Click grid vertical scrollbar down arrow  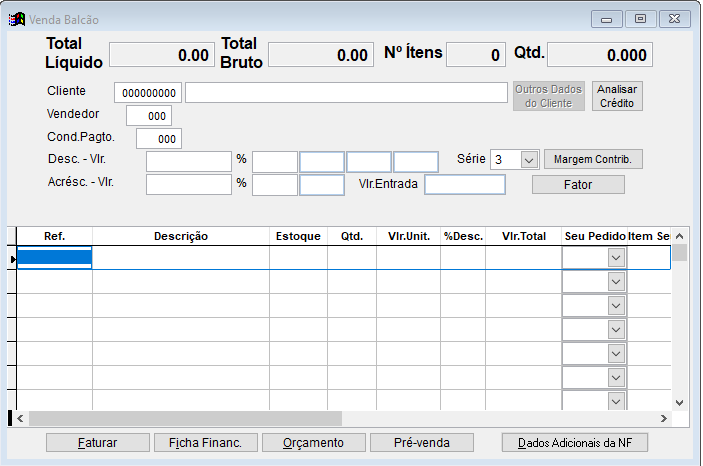pyautogui.click(x=679, y=403)
